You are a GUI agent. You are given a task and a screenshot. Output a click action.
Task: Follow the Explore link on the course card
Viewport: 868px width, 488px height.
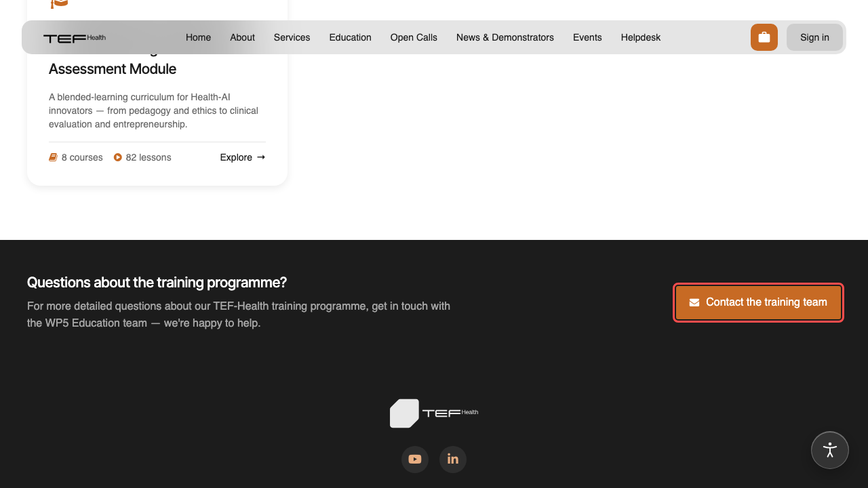point(243,157)
